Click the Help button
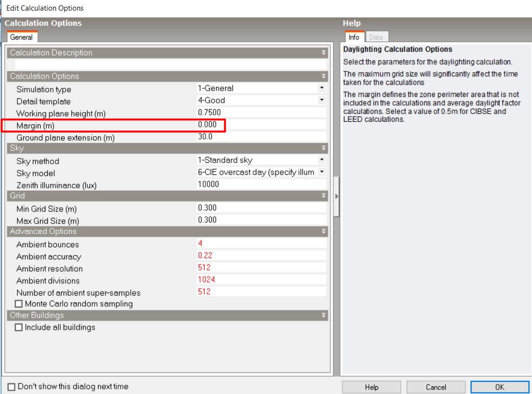532x394 pixels. click(x=371, y=387)
